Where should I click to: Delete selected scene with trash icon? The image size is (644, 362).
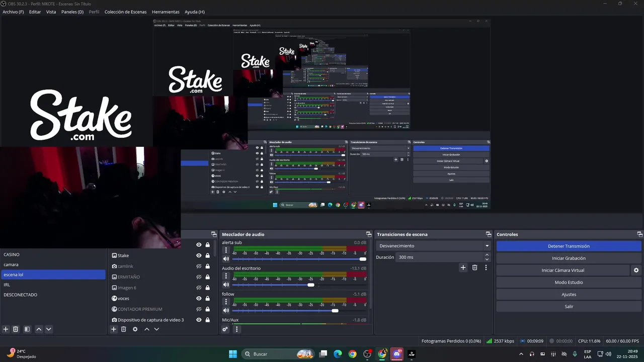pyautogui.click(x=16, y=329)
